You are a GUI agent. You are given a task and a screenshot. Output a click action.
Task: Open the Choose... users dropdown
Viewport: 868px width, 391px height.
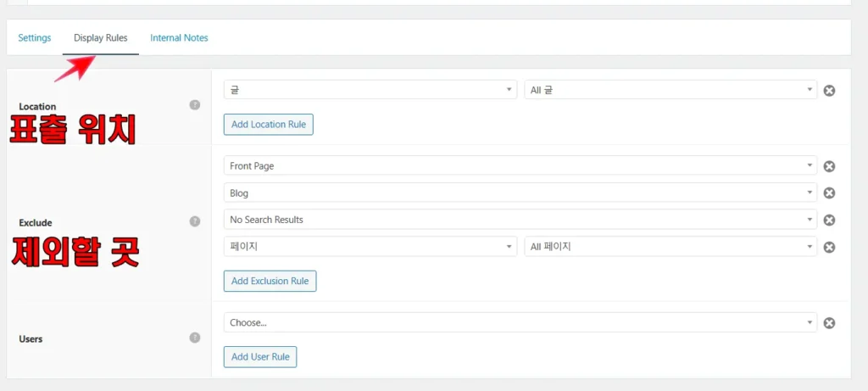click(x=520, y=322)
